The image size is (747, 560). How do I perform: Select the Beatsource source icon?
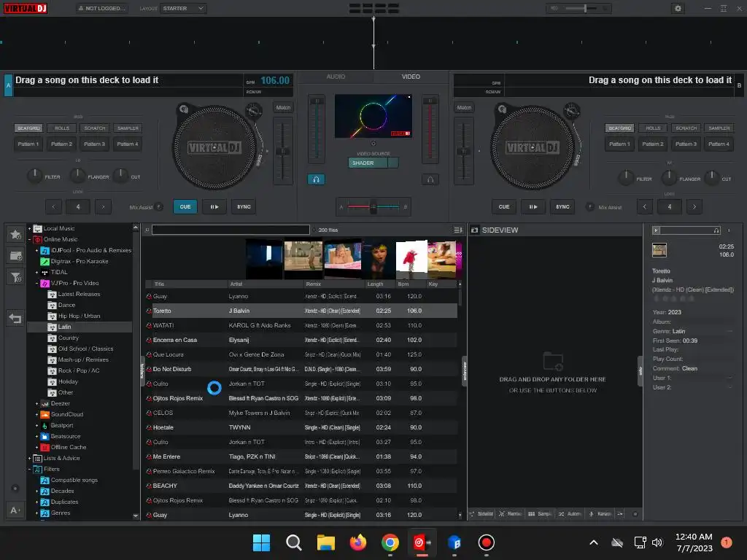tap(44, 436)
